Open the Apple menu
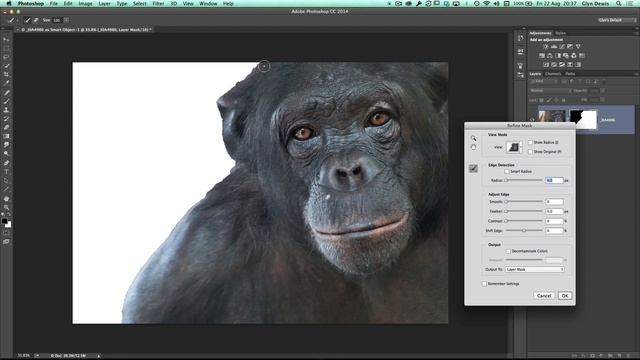This screenshot has height=360, width=640. [9, 4]
